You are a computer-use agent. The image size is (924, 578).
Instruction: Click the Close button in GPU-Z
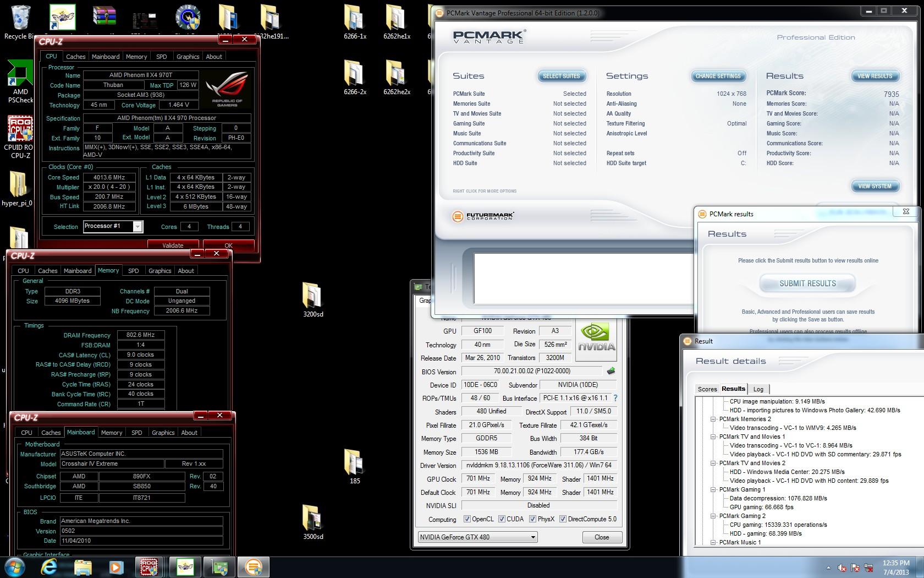[602, 537]
